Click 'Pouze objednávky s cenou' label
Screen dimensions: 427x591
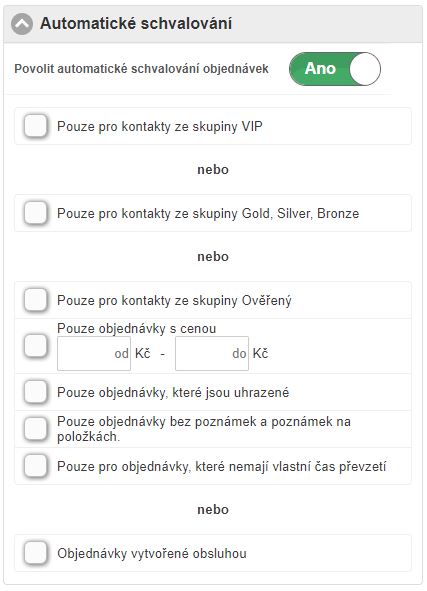[136, 329]
